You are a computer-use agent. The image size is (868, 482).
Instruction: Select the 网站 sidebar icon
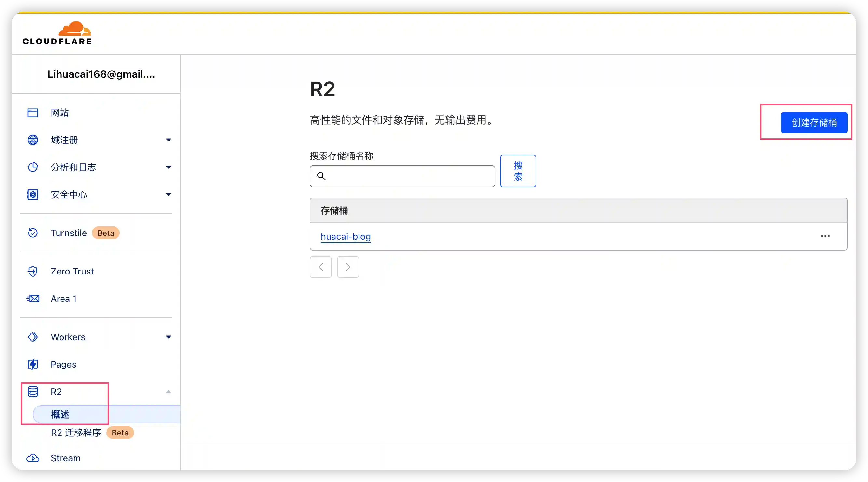[x=33, y=113]
